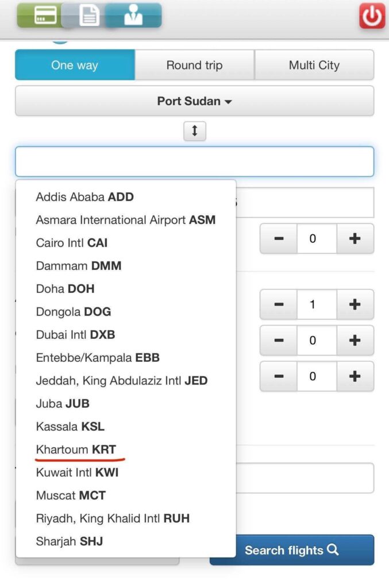
Task: Select Sharjah SHJ at list bottom
Action: click(69, 541)
